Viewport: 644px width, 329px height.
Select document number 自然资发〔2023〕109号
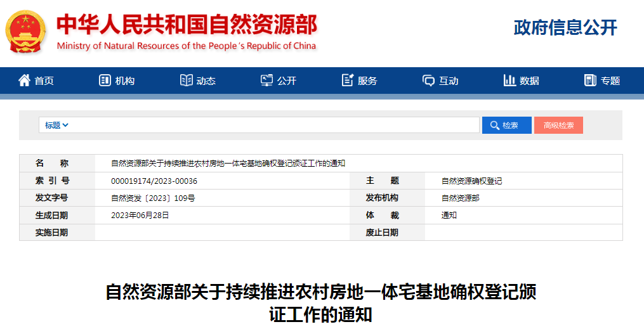(x=153, y=198)
